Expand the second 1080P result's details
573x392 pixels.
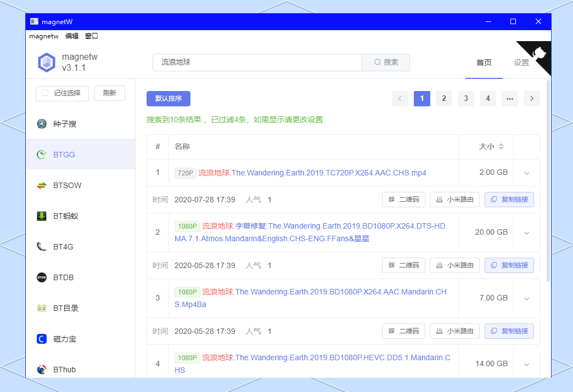[x=526, y=298]
